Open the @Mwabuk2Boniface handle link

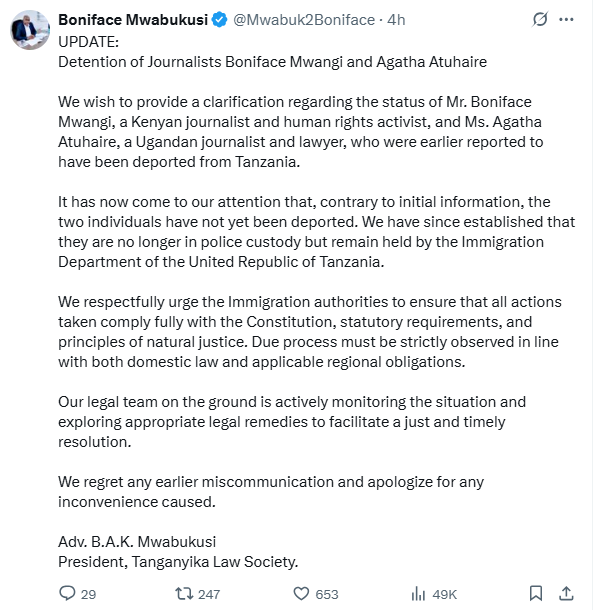click(304, 19)
